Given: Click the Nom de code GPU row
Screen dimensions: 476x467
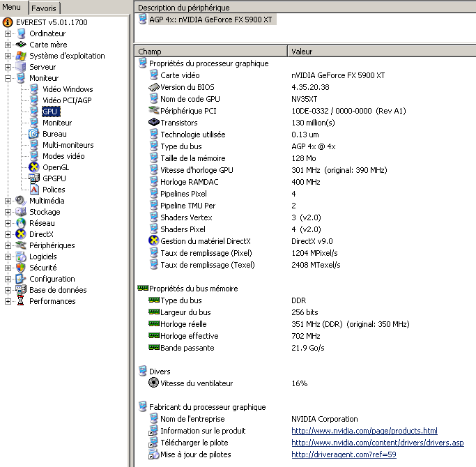Looking at the screenshot, I should point(307,99).
